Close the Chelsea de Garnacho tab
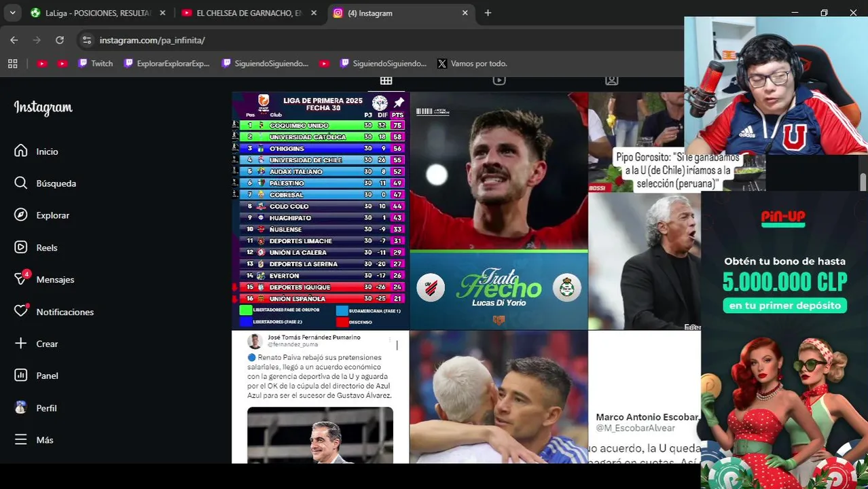 click(x=314, y=13)
